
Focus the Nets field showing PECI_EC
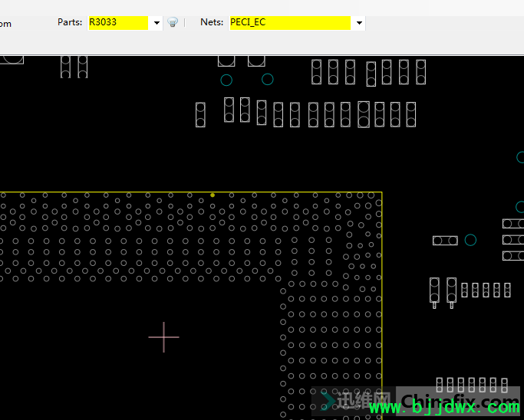click(x=289, y=22)
